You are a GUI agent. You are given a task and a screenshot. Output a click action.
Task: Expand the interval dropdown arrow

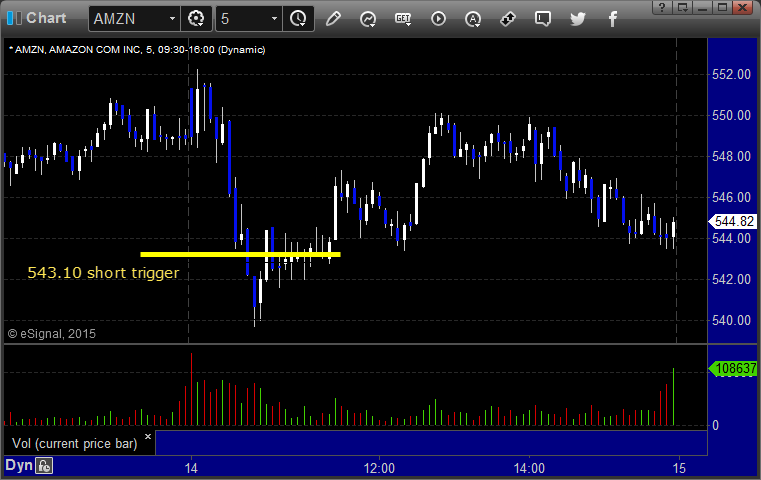(274, 19)
